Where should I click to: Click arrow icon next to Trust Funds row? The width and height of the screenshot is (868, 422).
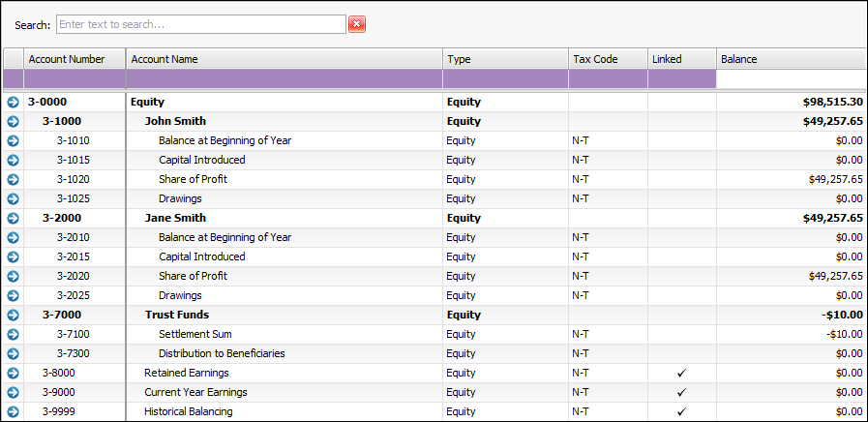pos(13,315)
